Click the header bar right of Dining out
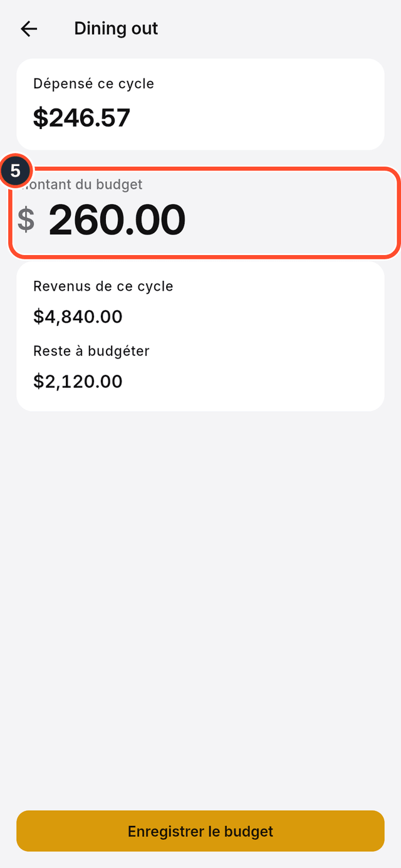This screenshot has height=868, width=401. coord(276,29)
